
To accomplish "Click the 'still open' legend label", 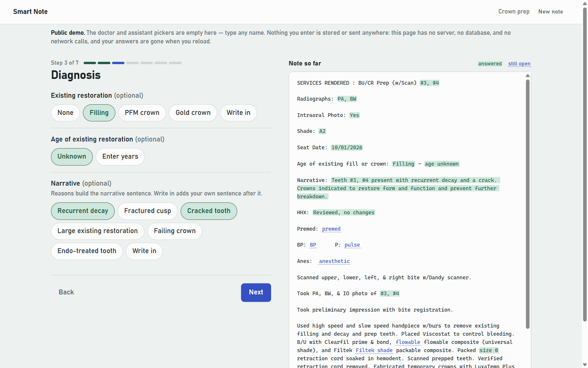I will point(519,64).
